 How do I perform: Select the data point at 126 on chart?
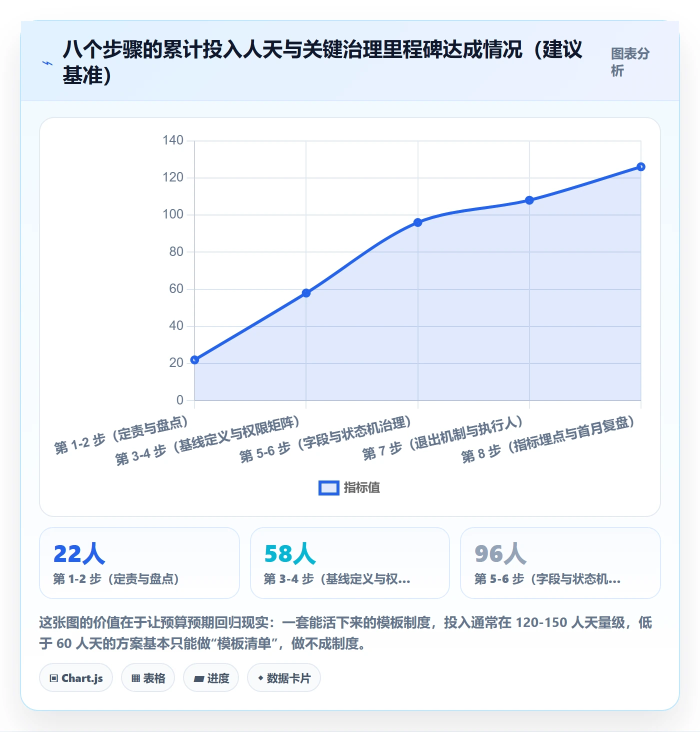point(641,167)
